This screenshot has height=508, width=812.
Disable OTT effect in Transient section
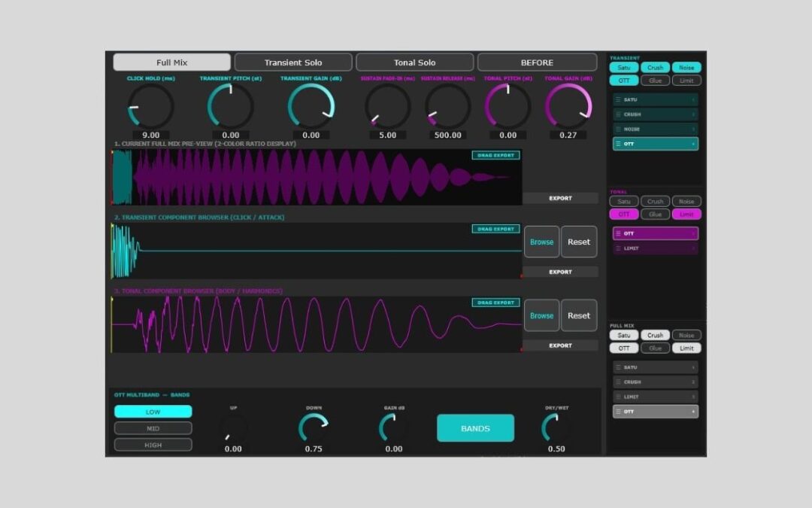click(624, 81)
